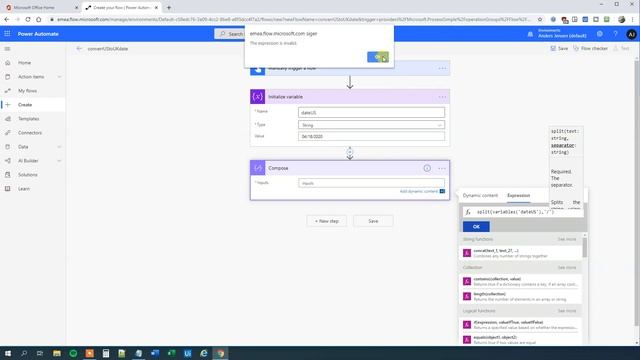Click the variable Value field

click(x=371, y=137)
